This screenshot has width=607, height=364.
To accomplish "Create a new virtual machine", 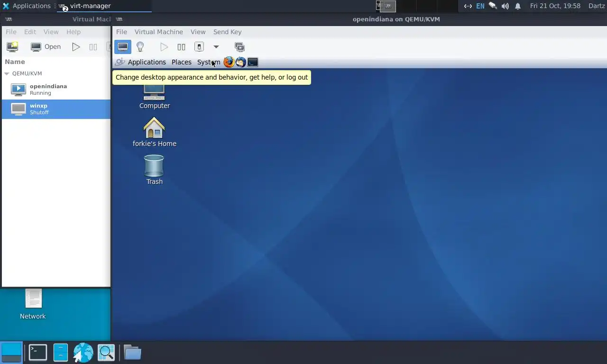I will (x=12, y=47).
